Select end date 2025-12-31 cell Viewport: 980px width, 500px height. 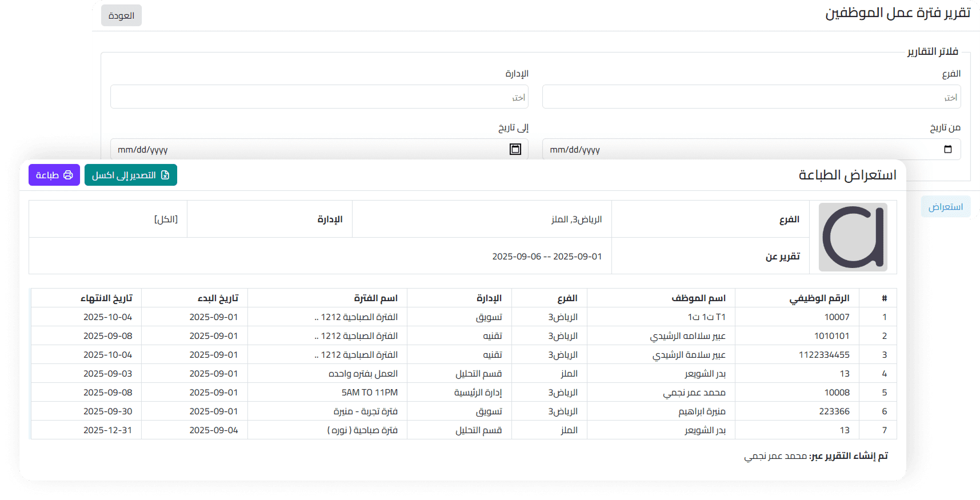point(107,430)
